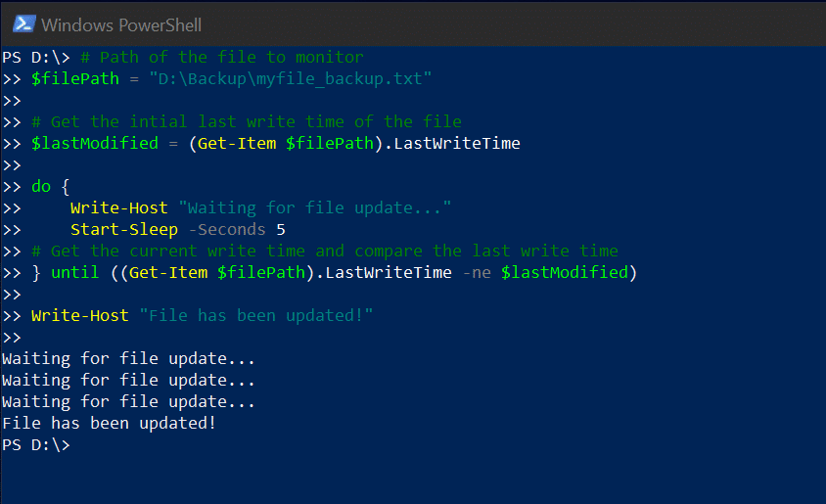Click the -ne operator in until condition
Viewport: 826px width, 504px height.
477,272
